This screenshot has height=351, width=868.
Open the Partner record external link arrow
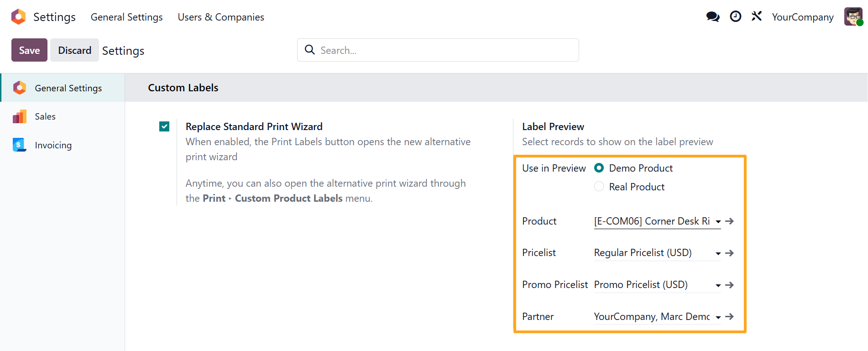tap(730, 317)
